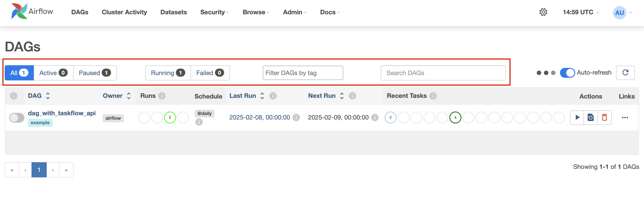Open the Admin dropdown menu
The image size is (644, 210).
coord(294,12)
